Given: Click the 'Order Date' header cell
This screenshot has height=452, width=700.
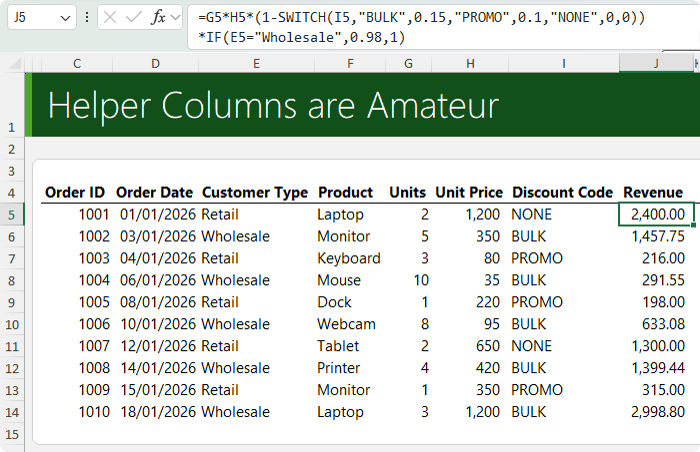Looking at the screenshot, I should click(154, 193).
